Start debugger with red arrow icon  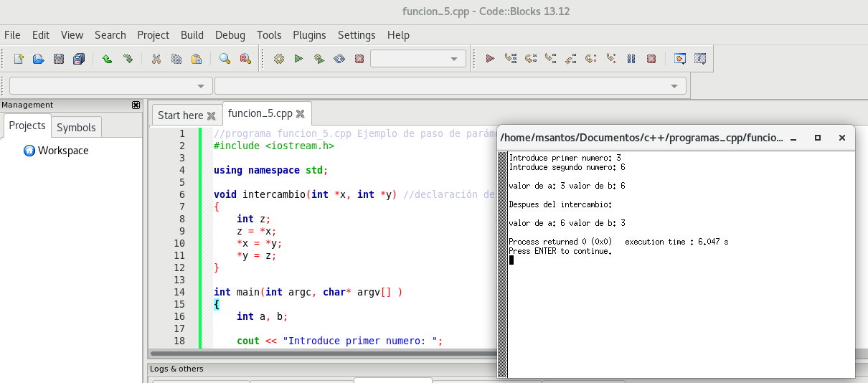[x=490, y=59]
